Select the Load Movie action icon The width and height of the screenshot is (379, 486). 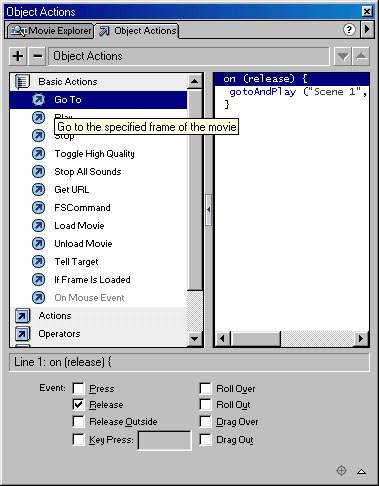point(38,226)
